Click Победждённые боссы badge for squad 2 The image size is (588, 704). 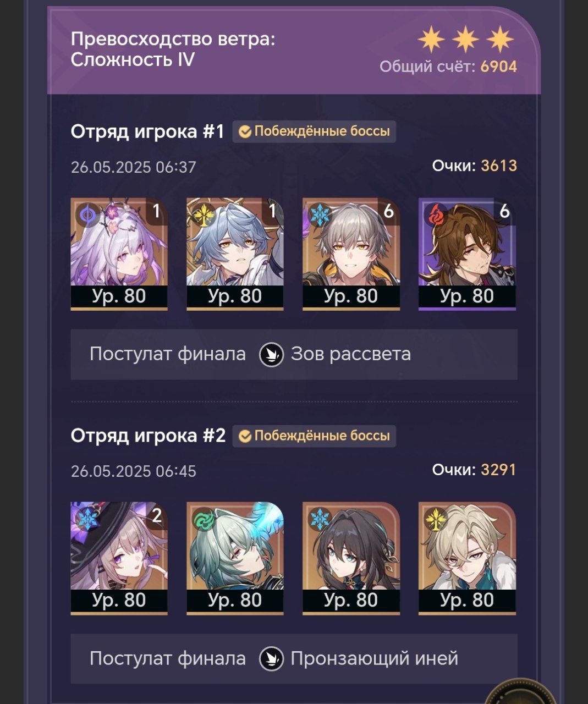pyautogui.click(x=314, y=436)
